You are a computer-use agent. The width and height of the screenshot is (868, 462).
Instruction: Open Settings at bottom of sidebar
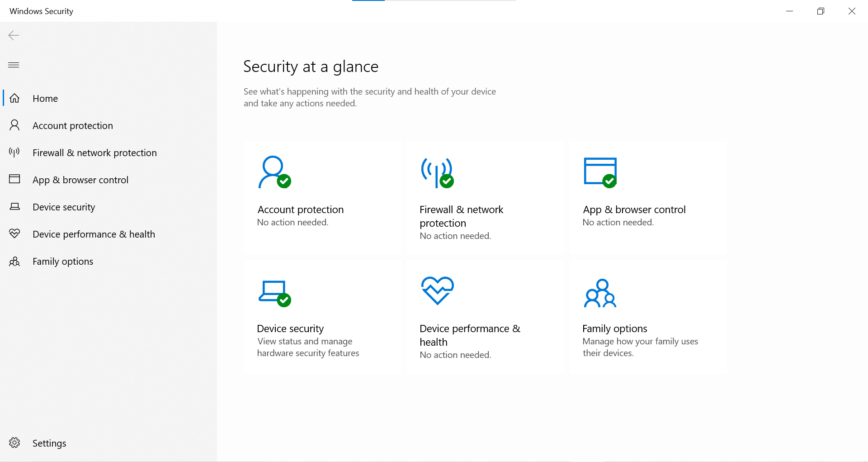click(108, 443)
